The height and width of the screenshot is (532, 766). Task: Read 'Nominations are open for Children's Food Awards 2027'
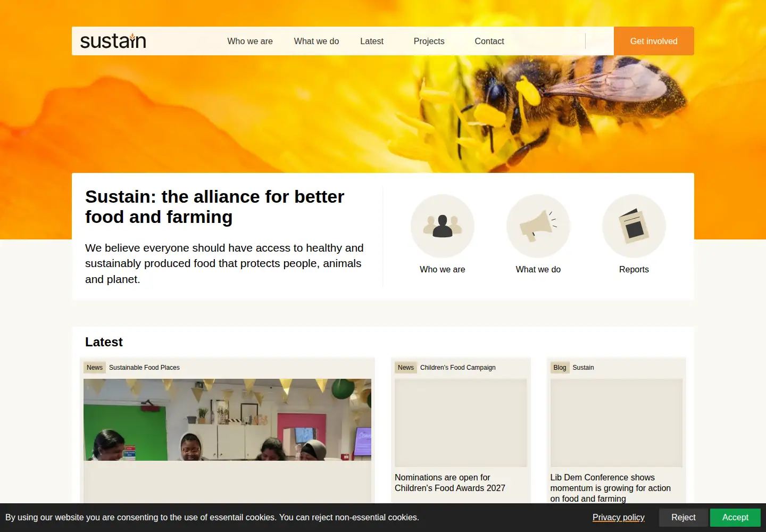click(x=450, y=483)
